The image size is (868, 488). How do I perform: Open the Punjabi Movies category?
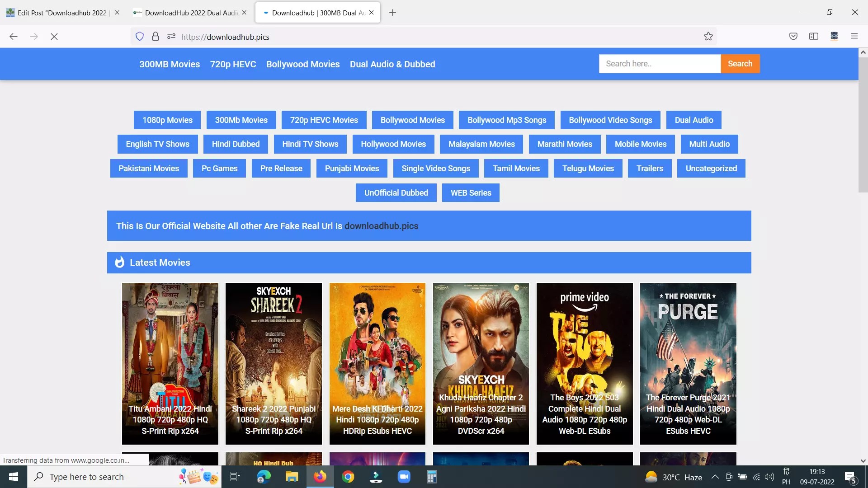pos(352,169)
